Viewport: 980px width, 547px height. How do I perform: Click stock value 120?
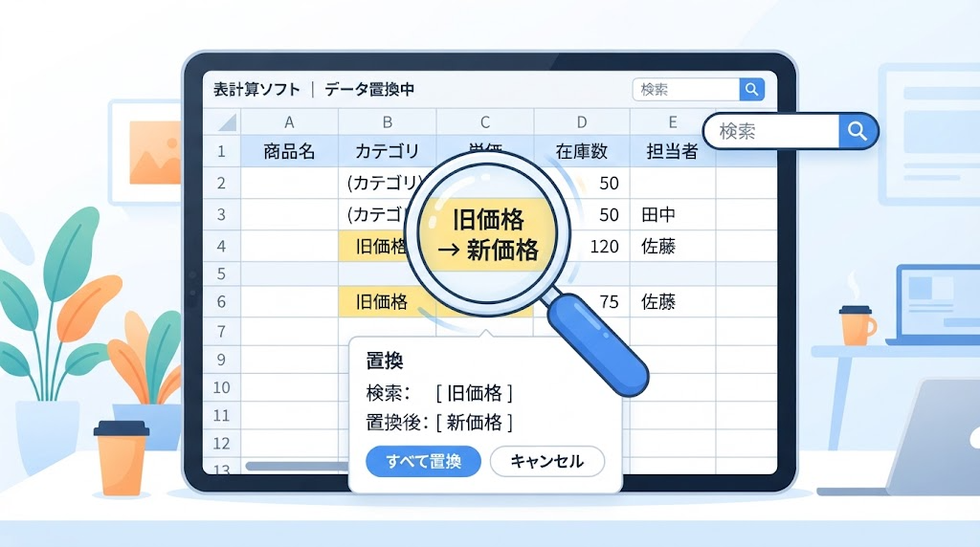(x=604, y=246)
